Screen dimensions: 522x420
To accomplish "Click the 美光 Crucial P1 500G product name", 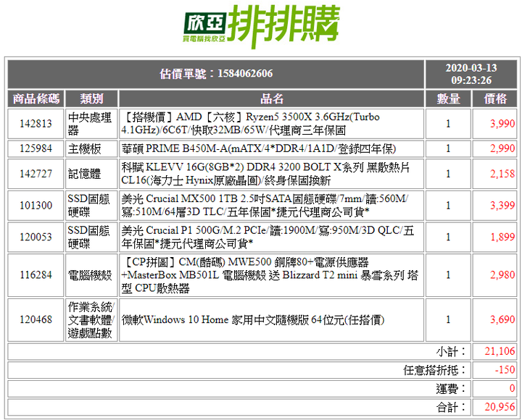I will [268, 237].
